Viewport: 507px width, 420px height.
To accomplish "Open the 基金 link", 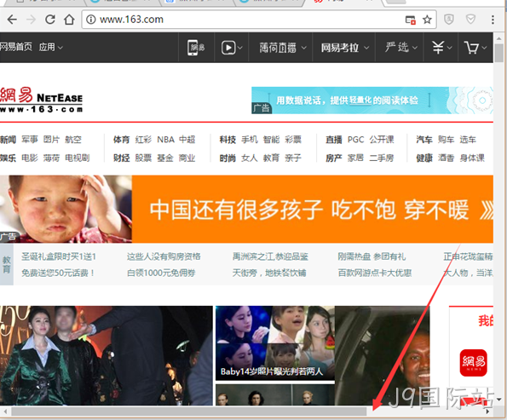I will [165, 158].
